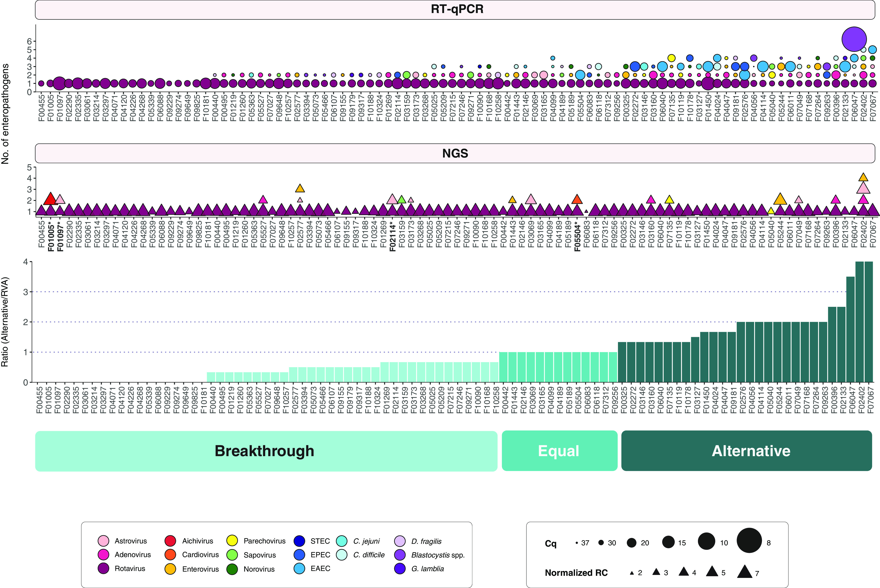Click the F00442 bar in the ratio chart
The image size is (880, 588).
[x=503, y=367]
